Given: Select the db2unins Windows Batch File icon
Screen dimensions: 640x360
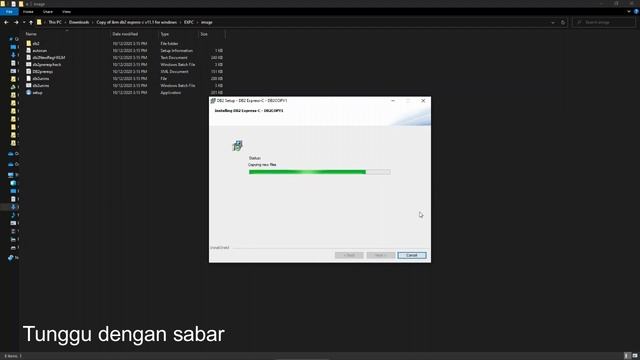Looking at the screenshot, I should [x=29, y=85].
